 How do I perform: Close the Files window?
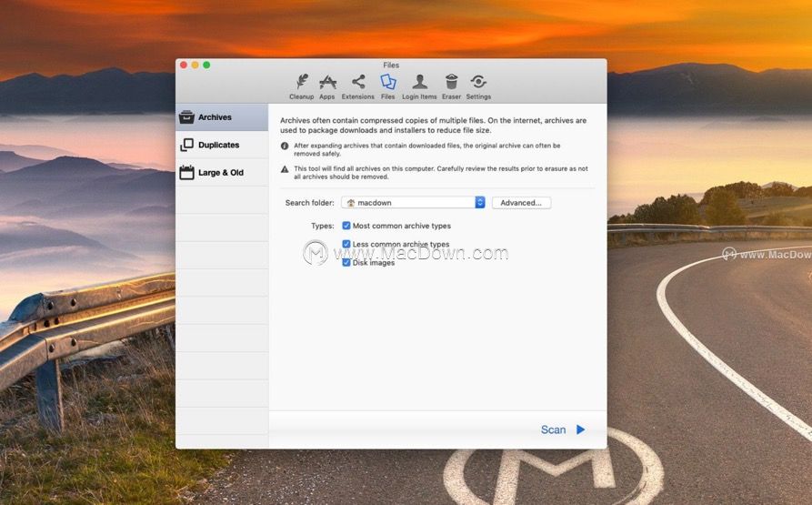click(x=184, y=65)
